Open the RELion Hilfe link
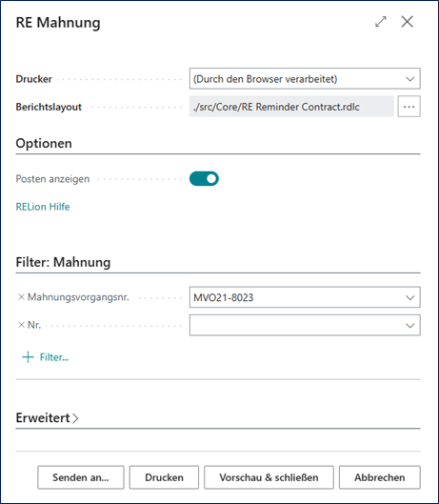Image resolution: width=439 pixels, height=504 pixels. point(43,207)
